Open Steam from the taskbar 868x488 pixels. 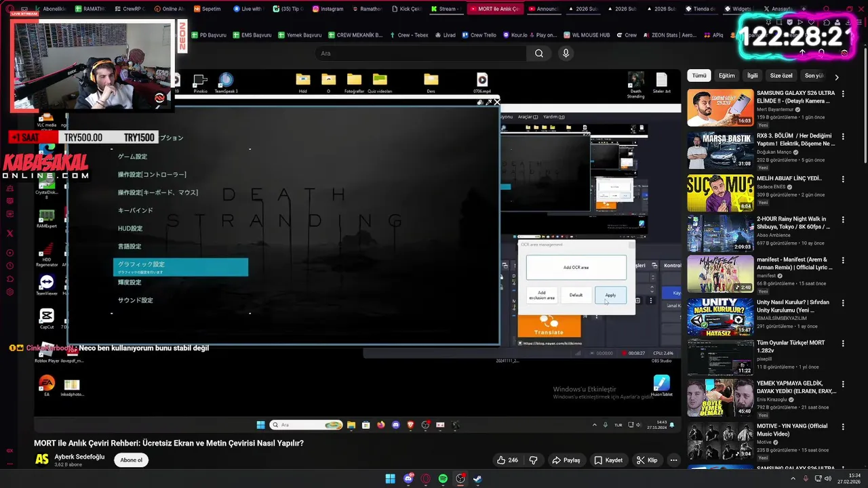477,479
